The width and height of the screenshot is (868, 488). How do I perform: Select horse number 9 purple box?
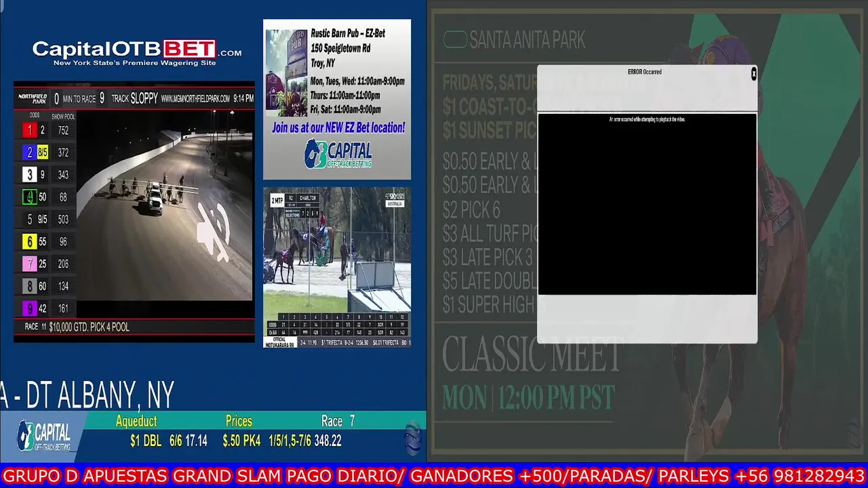tap(29, 308)
